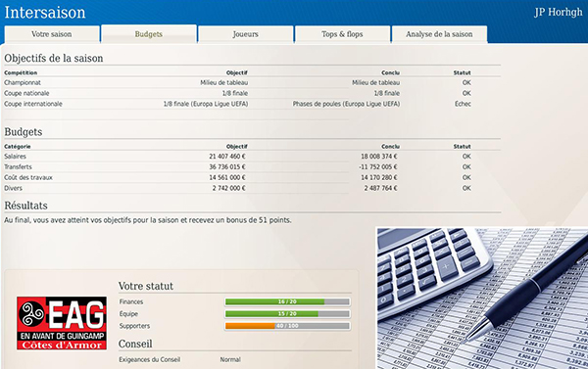Viewport: 588px width, 369px height.
Task: Click the Divers budget row
Action: [252, 188]
